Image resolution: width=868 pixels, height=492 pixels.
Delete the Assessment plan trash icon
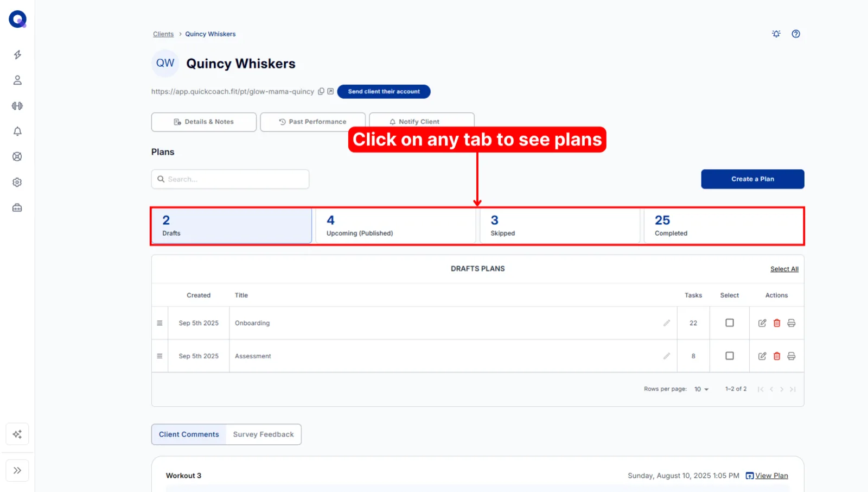point(777,356)
